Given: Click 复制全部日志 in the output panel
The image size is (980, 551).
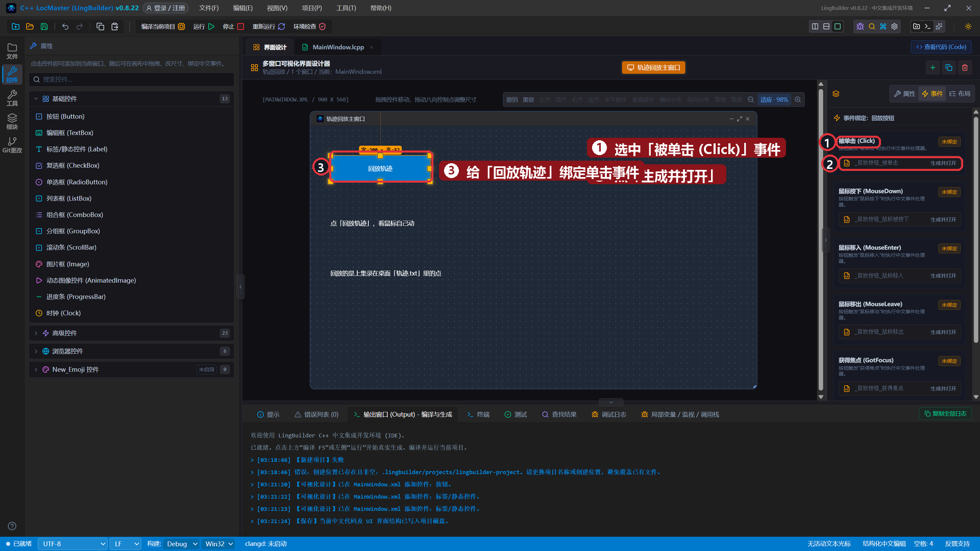Looking at the screenshot, I should pos(945,414).
